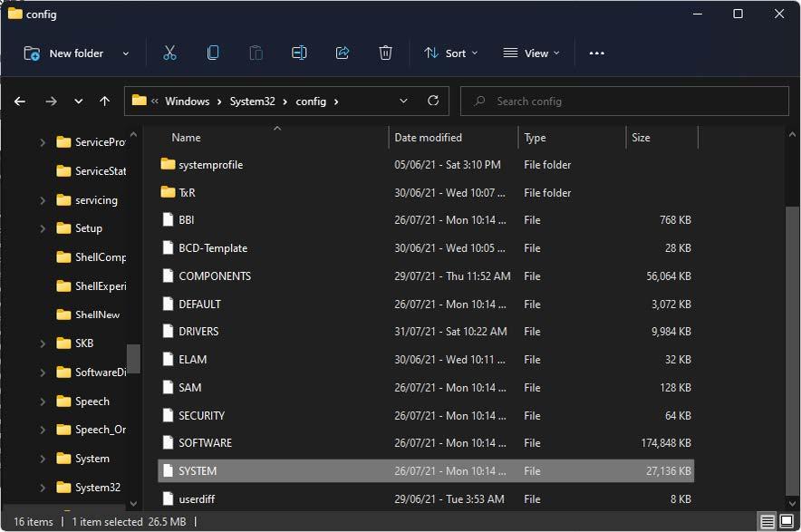The width and height of the screenshot is (801, 532).
Task: Expand the SoftwareDi folder in tree
Action: [43, 372]
